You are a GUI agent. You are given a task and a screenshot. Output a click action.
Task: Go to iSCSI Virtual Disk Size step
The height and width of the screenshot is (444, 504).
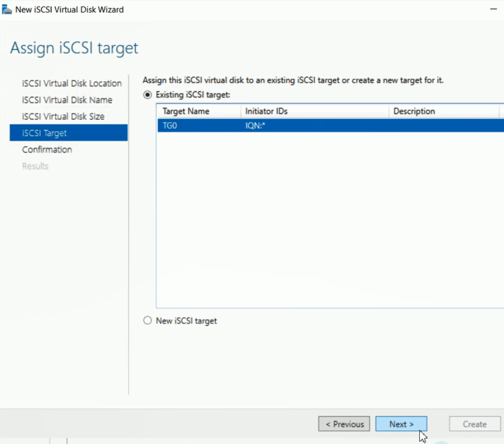click(x=64, y=116)
